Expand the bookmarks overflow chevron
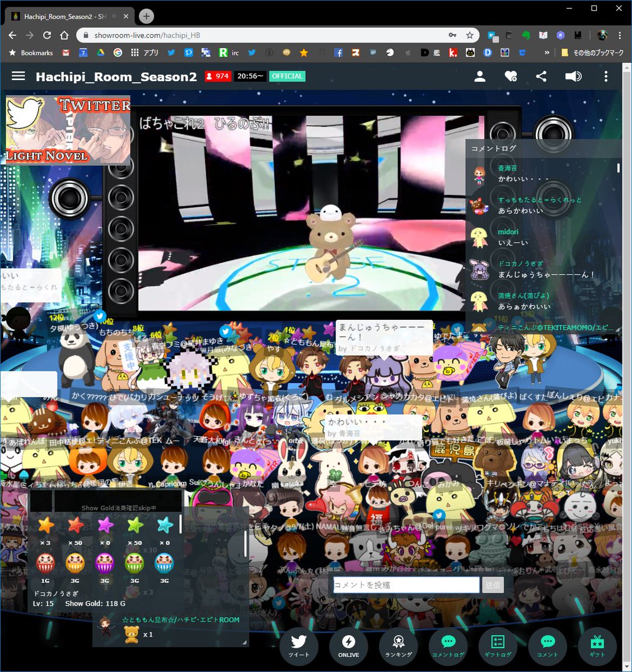Screen dimensions: 632x672 point(546,53)
